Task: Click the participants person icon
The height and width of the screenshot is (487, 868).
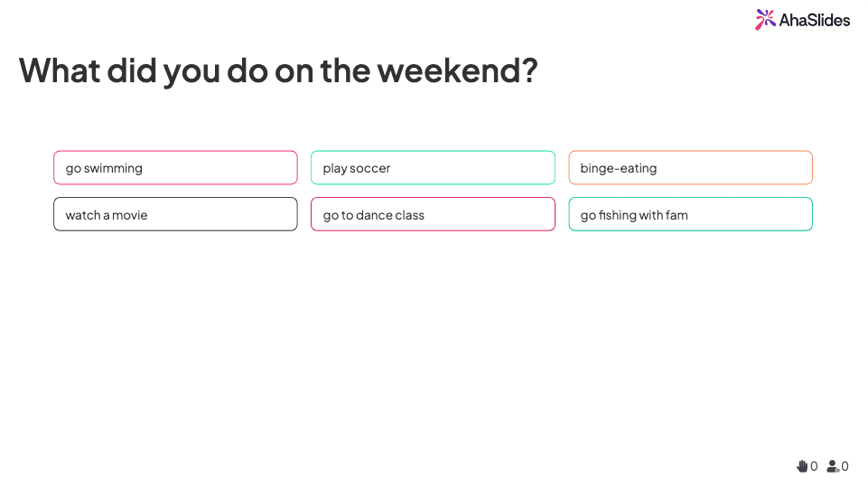Action: [833, 466]
